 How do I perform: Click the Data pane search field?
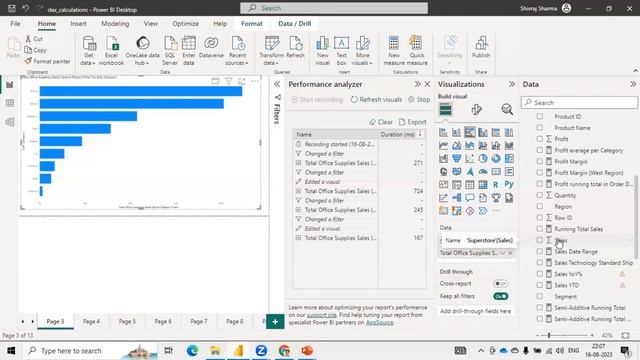[x=579, y=102]
